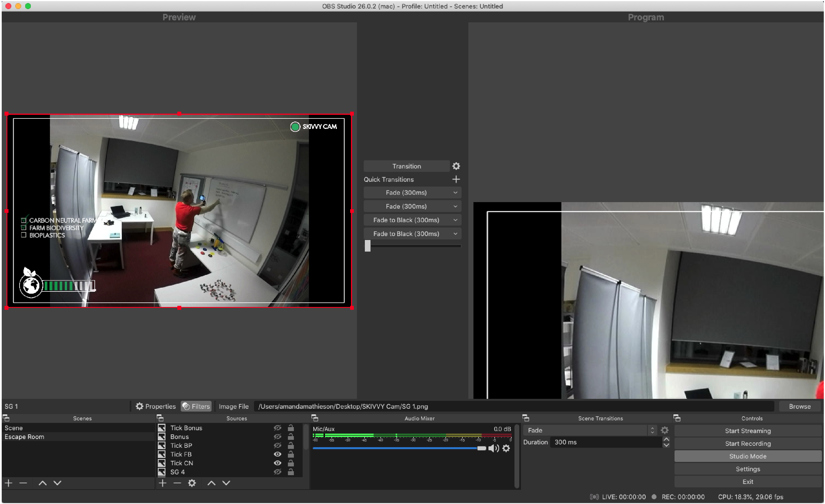Show the Tick Bonus source
The height and width of the screenshot is (504, 825).
pyautogui.click(x=277, y=428)
